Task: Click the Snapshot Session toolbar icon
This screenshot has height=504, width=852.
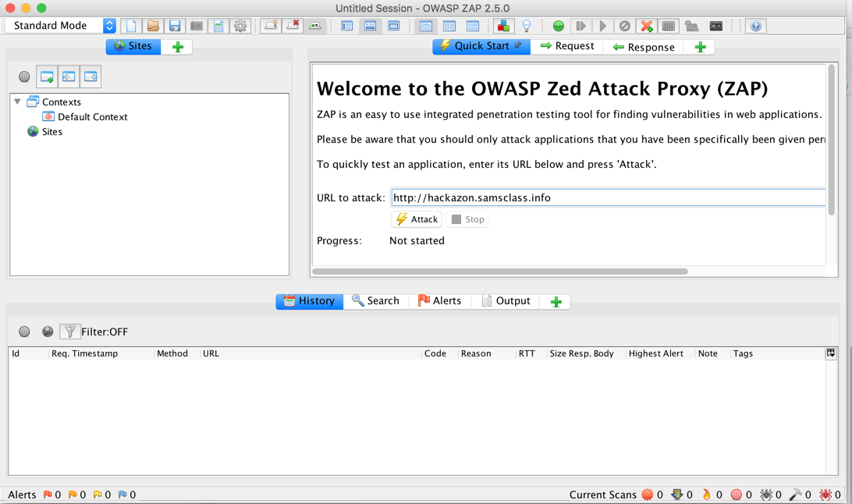Action: 196,26
